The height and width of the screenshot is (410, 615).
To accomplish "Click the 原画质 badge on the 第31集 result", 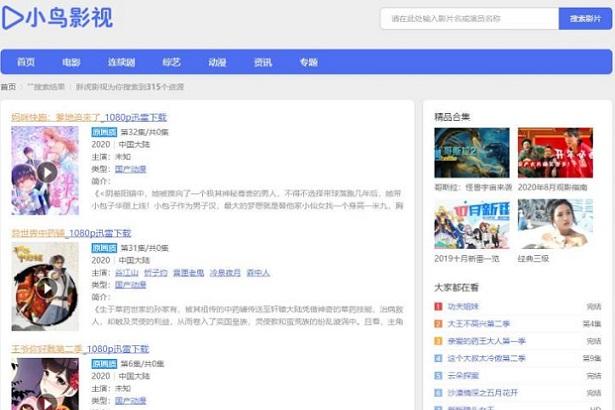I will coord(104,248).
